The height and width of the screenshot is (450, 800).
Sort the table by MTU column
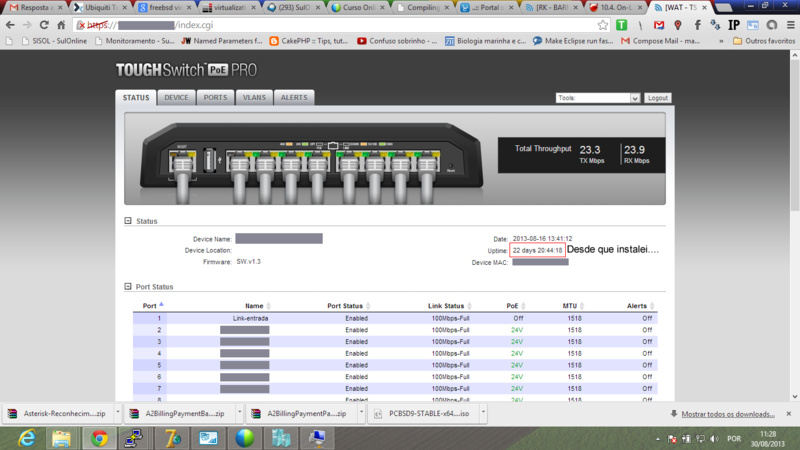click(x=573, y=306)
